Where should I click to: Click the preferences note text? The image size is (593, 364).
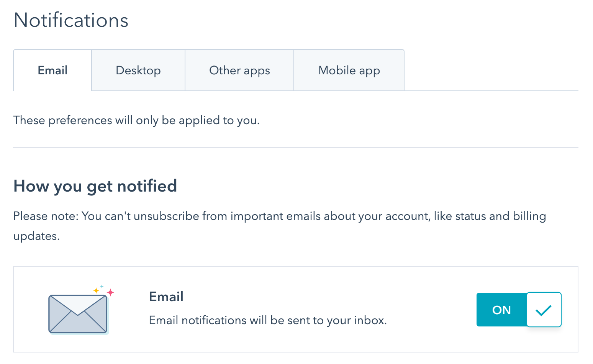136,120
